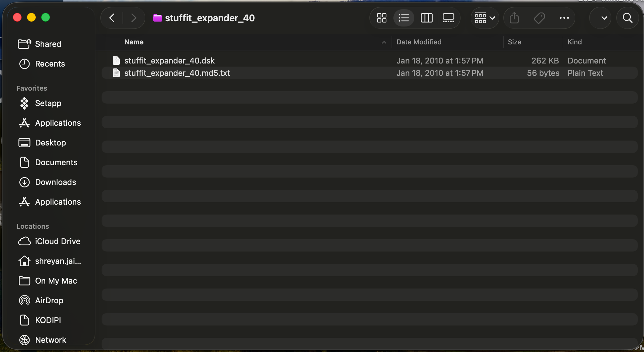Click the Share toolbar icon
The image size is (644, 352).
click(514, 18)
